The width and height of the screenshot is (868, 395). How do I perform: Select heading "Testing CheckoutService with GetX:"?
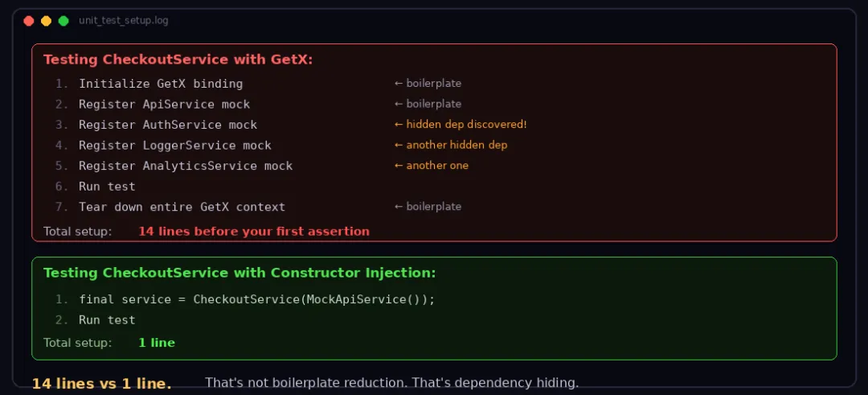point(178,60)
